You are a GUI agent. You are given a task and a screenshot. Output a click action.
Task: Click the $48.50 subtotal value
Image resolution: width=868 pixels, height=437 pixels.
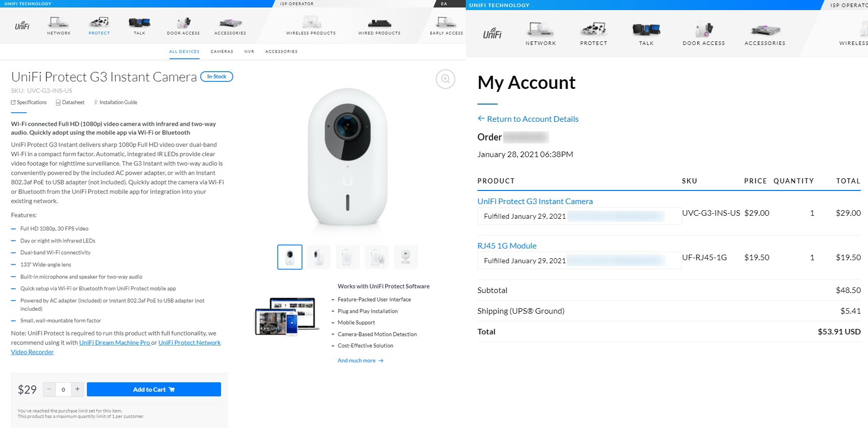[848, 290]
